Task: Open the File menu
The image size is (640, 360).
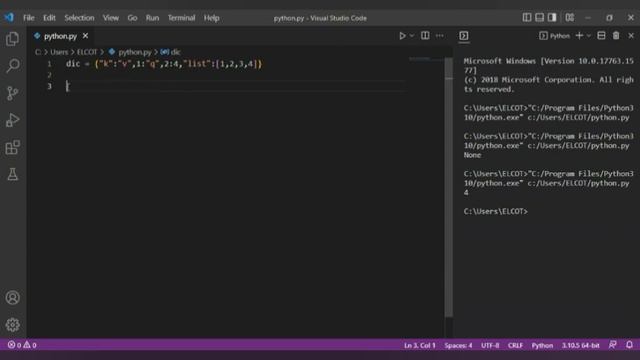Action: coord(29,18)
